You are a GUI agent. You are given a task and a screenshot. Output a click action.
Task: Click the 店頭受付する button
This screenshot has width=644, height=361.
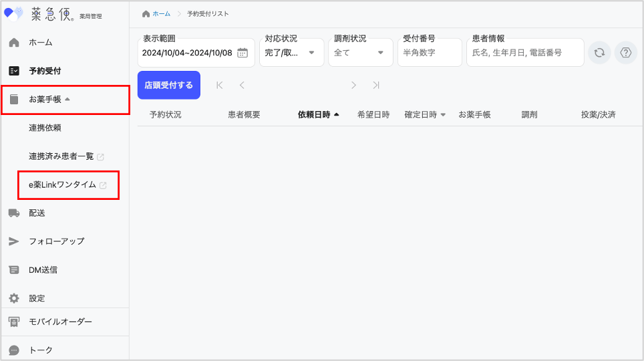(x=168, y=85)
